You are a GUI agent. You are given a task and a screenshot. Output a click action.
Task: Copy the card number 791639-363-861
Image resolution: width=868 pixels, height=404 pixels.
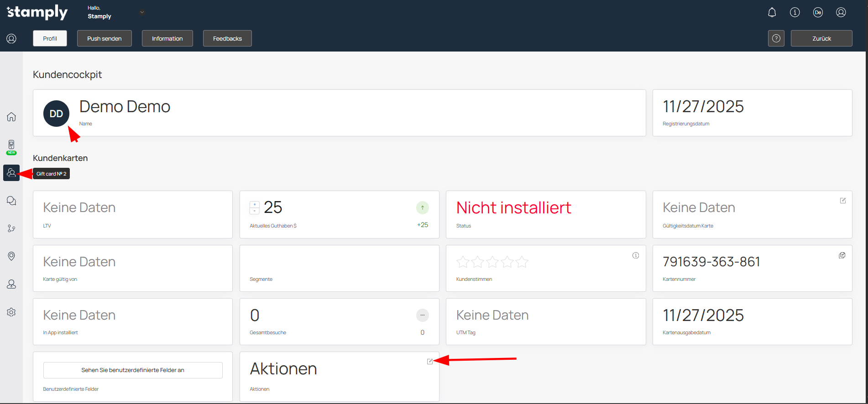(842, 255)
